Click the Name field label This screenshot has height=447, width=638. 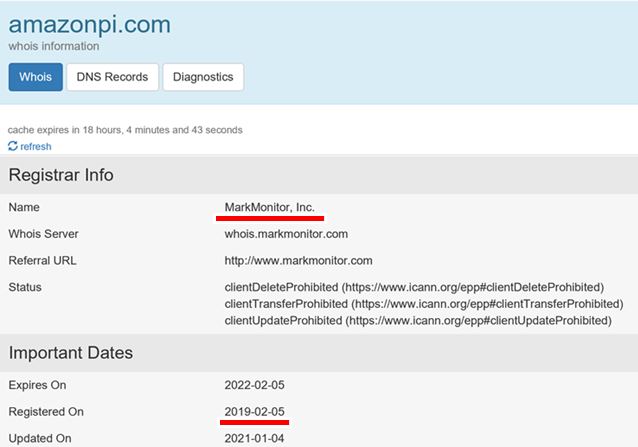[x=24, y=207]
